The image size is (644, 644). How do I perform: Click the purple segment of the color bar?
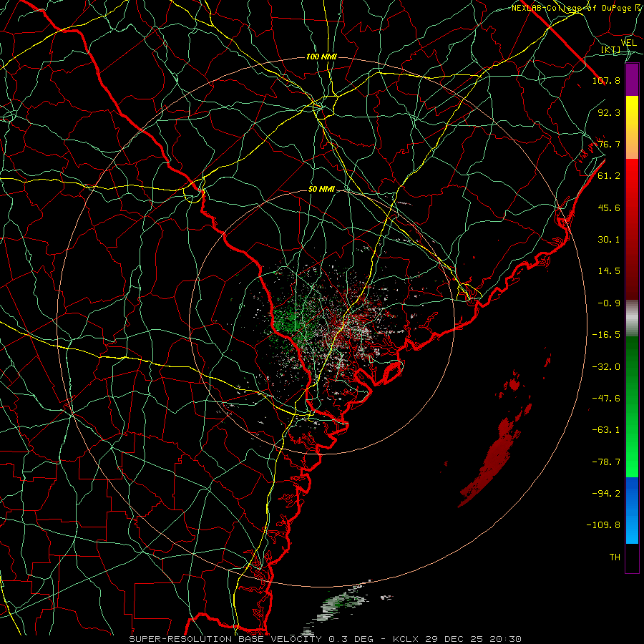click(632, 80)
